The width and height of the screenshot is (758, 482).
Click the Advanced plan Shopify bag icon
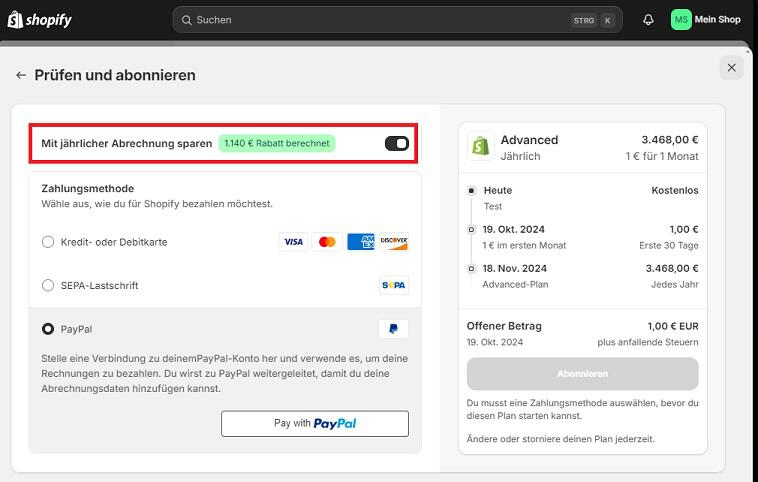pos(481,146)
